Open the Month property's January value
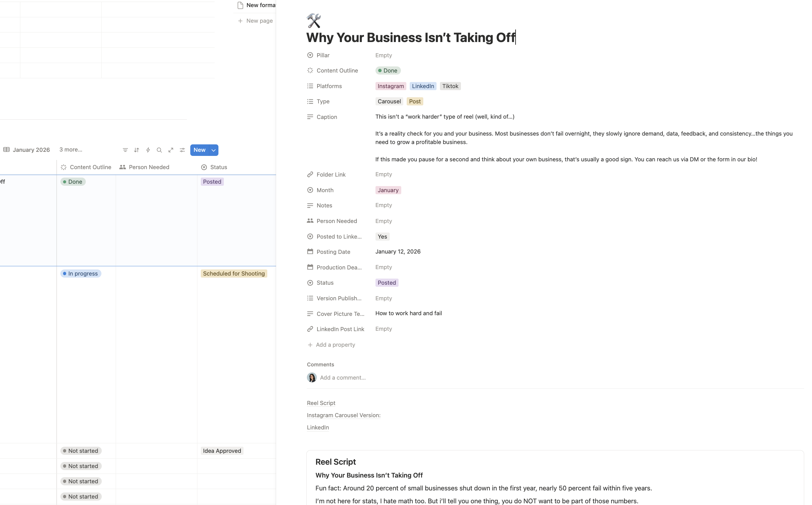The height and width of the screenshot is (505, 812). point(388,190)
